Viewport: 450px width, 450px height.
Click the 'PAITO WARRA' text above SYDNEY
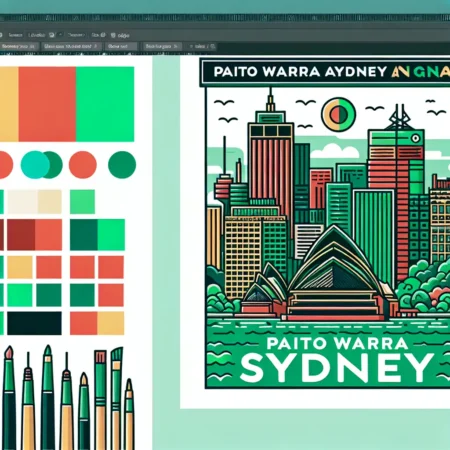coord(337,343)
